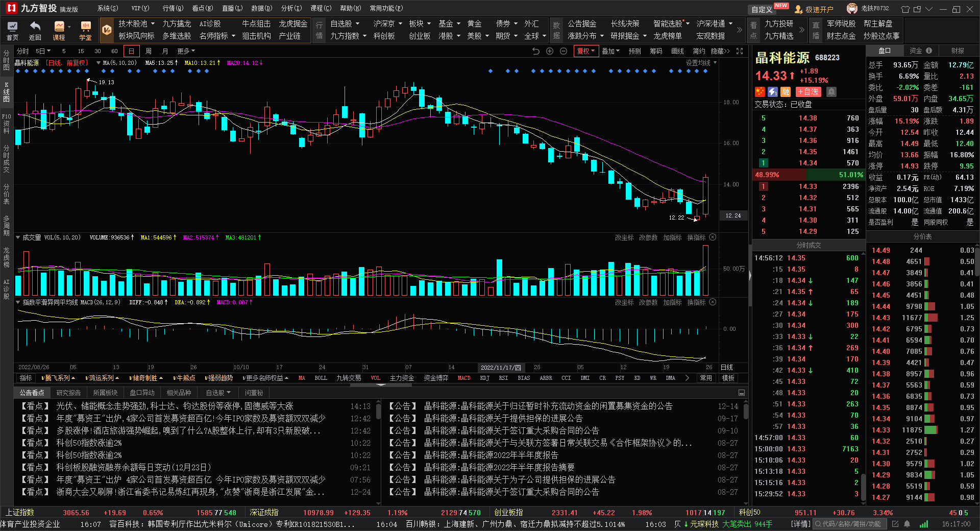980x531 pixels.
Task: Open announcement 晶科能源2022年半年度报告
Action: [x=491, y=455]
